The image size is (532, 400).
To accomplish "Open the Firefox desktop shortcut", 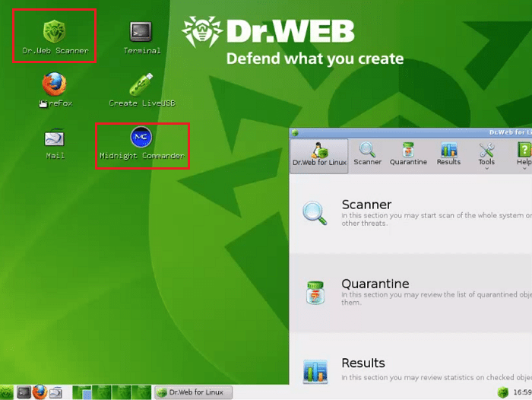I will [55, 90].
